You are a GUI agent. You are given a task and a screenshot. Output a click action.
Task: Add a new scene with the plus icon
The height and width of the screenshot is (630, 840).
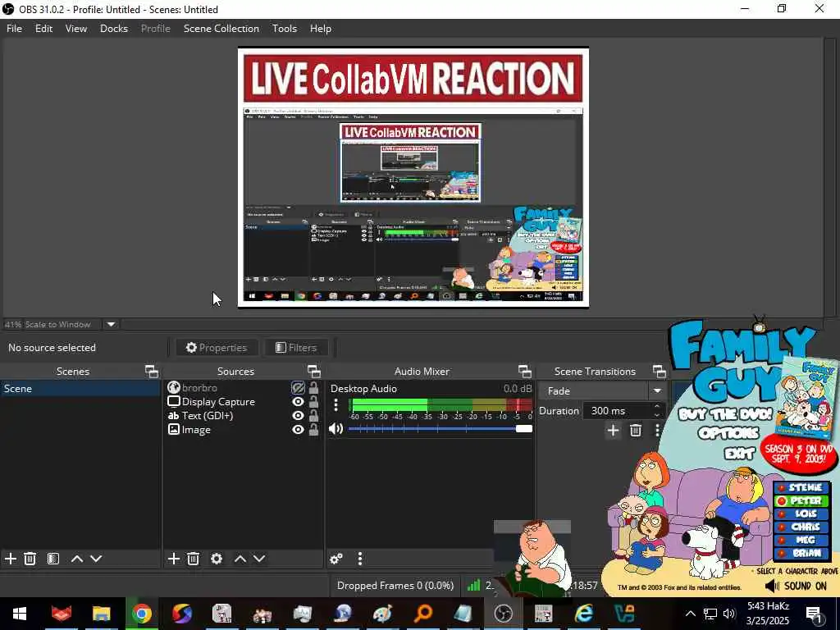click(10, 559)
